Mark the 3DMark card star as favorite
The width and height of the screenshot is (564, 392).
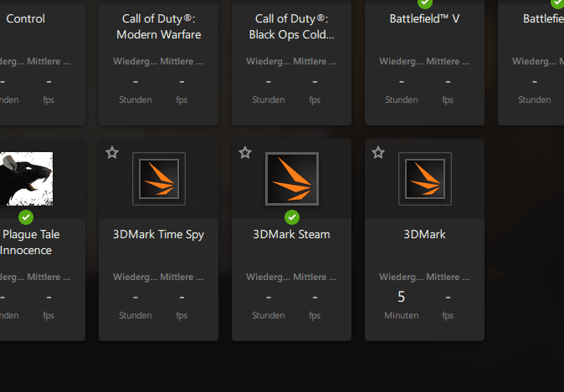pos(378,153)
